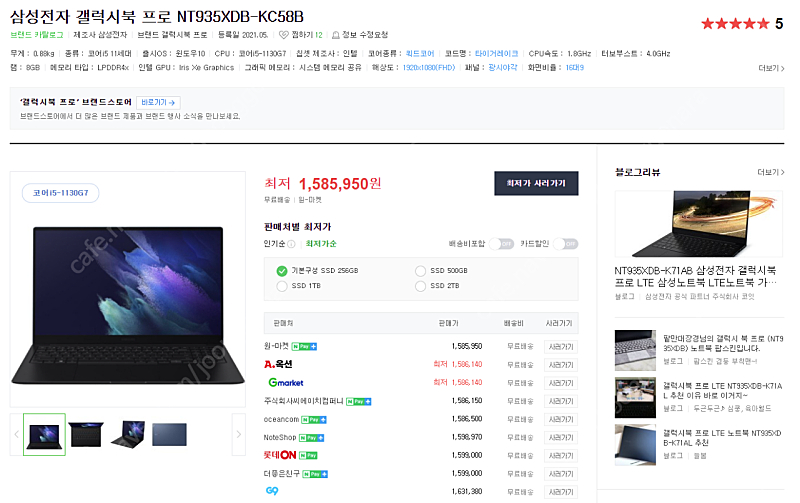Viewport: 800px width, 503px height.
Task: Click the N Pay badge next to 주식회사씨에이치컴퍼니
Action: 359,401
